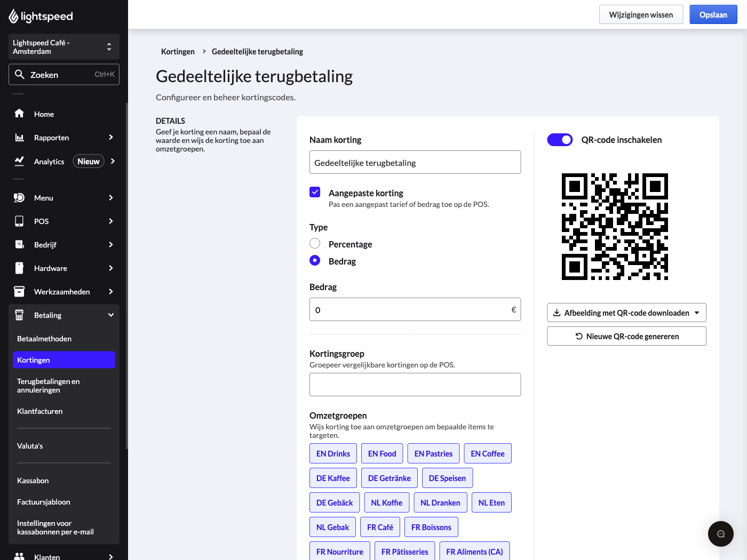Click the Analytics trend line icon
This screenshot has width=747, height=560.
[x=19, y=161]
